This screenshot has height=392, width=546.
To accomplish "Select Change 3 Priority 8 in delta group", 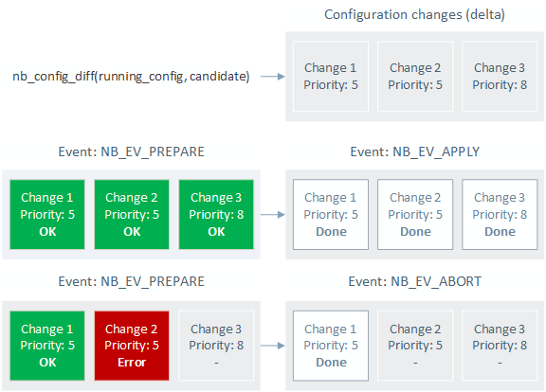I will [500, 77].
